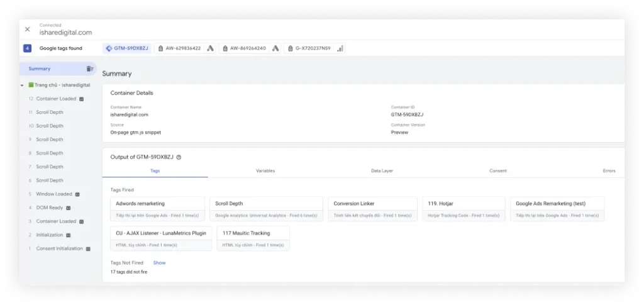The width and height of the screenshot is (644, 305).
Task: Click the help icon next to Output of GTM-59DXBZJ
Action: tap(179, 157)
